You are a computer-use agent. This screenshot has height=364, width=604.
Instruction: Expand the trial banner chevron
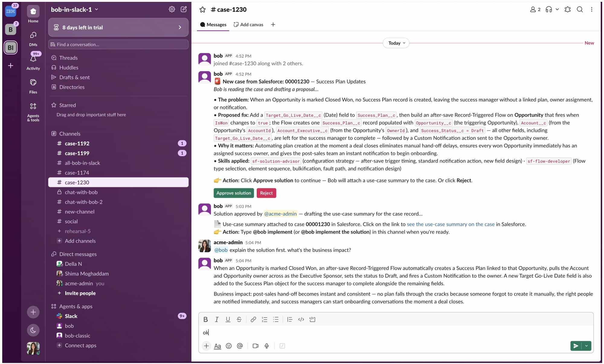180,27
